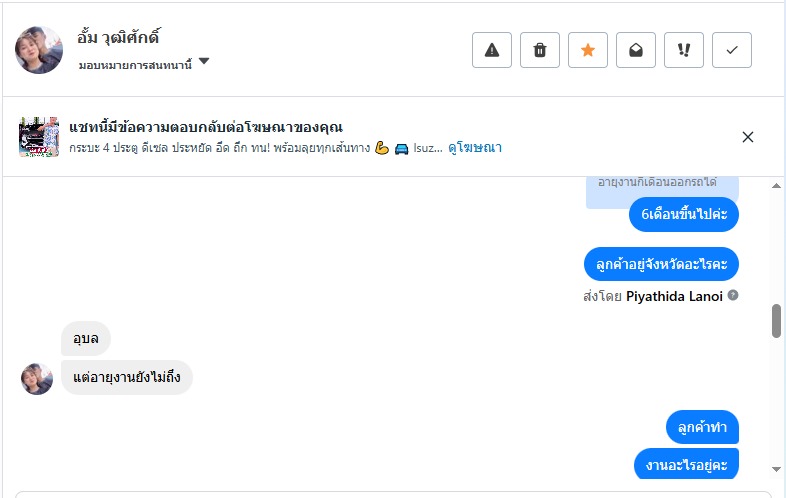Dismiss the ad reply banner

pyautogui.click(x=748, y=137)
